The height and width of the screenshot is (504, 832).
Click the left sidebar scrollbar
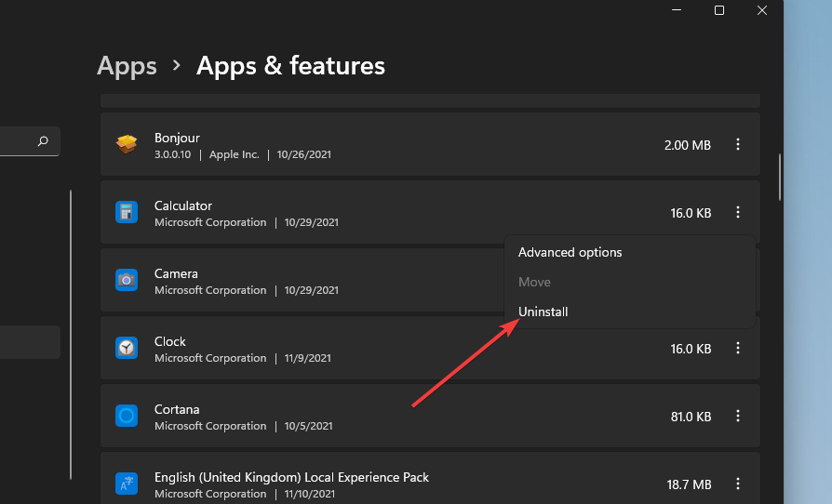point(71,335)
